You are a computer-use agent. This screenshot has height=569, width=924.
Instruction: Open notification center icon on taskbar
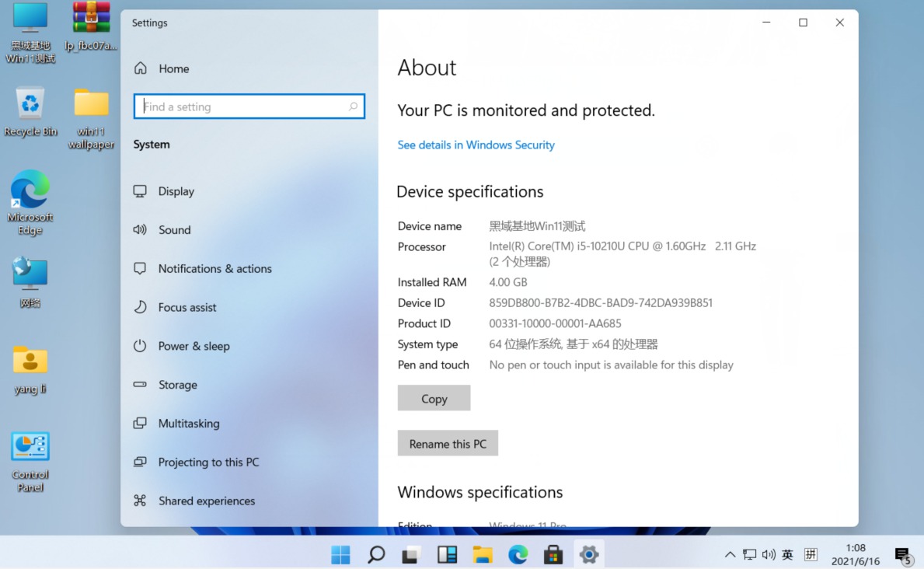903,556
